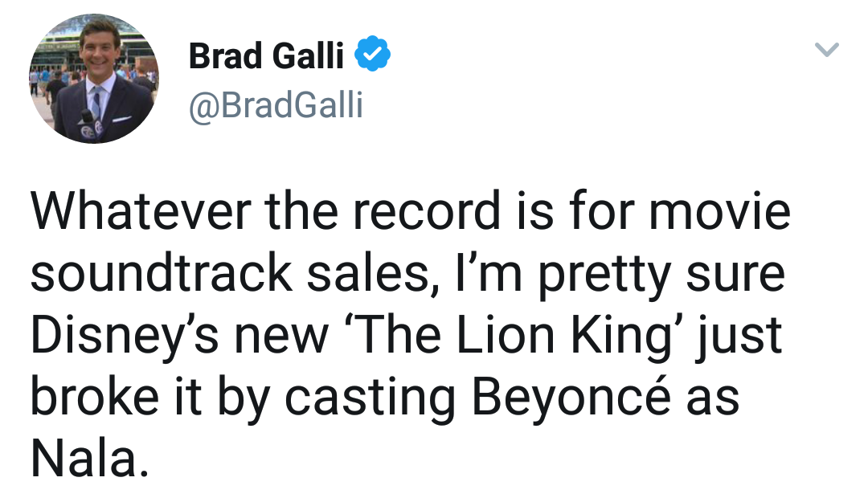Open Brad Galli's profile picture
Viewport: 868px width, 502px height.
94,79
